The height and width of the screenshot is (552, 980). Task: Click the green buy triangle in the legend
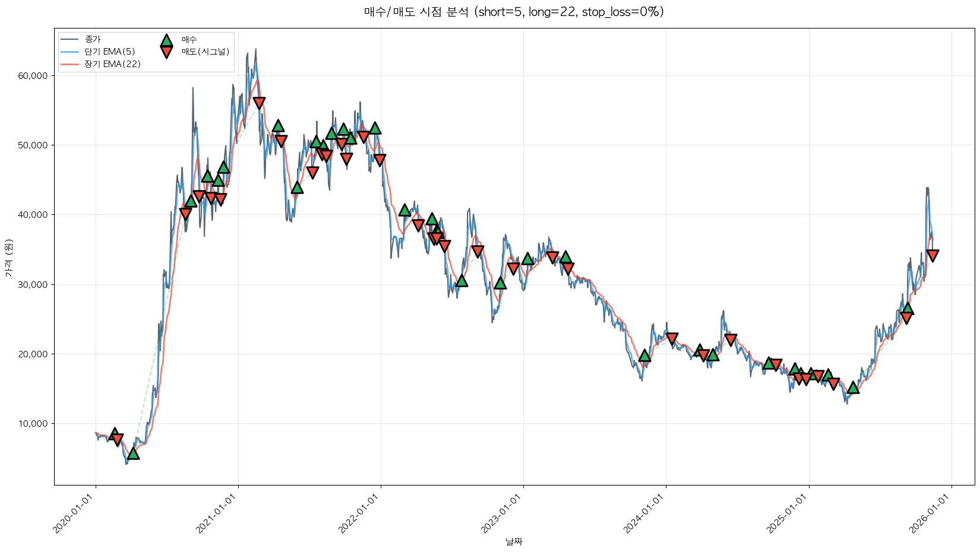(166, 40)
